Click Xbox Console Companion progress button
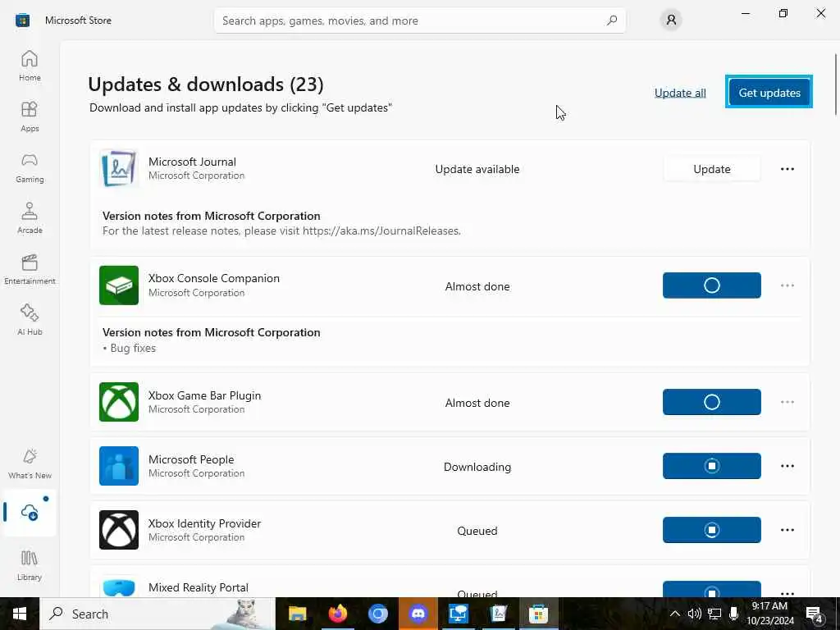 tap(711, 285)
